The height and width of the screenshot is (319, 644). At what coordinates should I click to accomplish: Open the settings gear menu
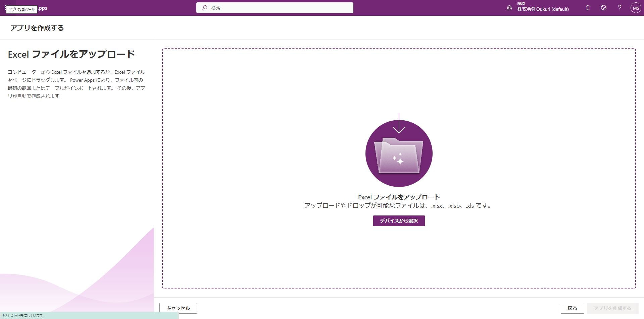tap(603, 8)
